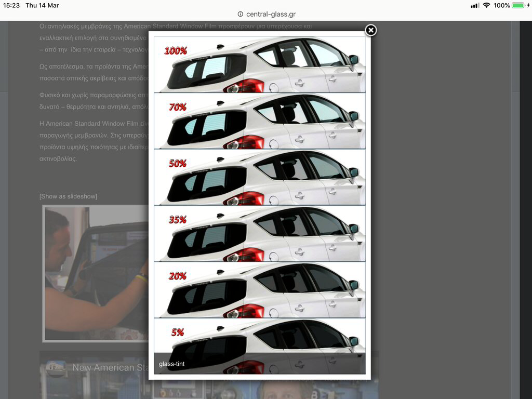Close the glass-tint lightbox image
The width and height of the screenshot is (532, 399).
[x=370, y=30]
